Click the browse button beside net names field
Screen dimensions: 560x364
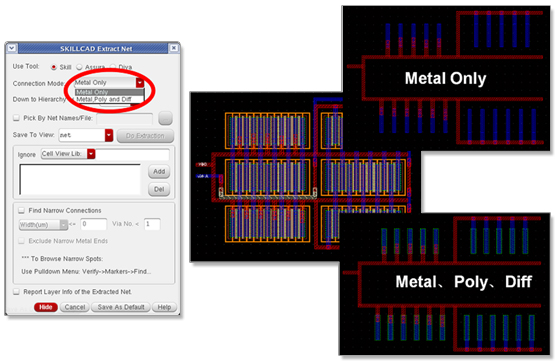[165, 118]
